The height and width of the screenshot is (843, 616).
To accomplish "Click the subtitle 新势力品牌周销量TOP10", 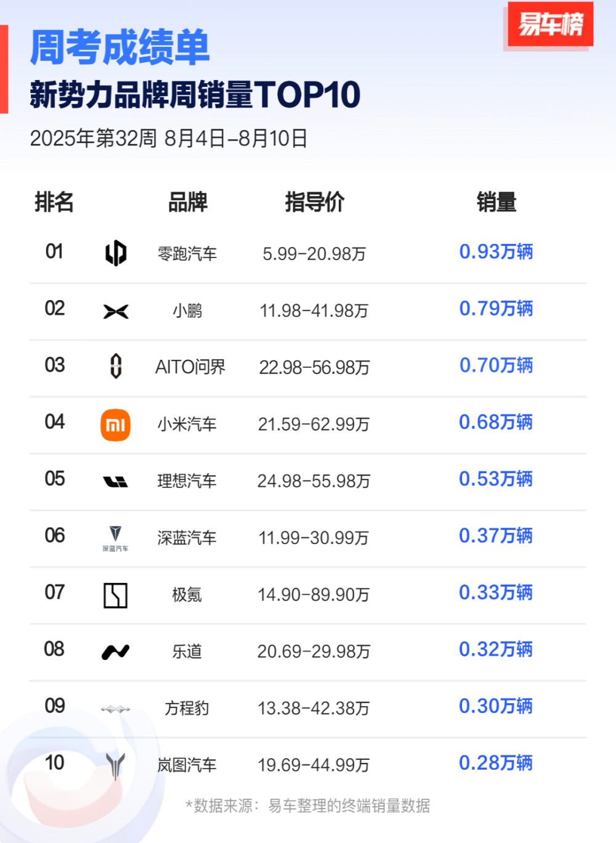I will 195,95.
